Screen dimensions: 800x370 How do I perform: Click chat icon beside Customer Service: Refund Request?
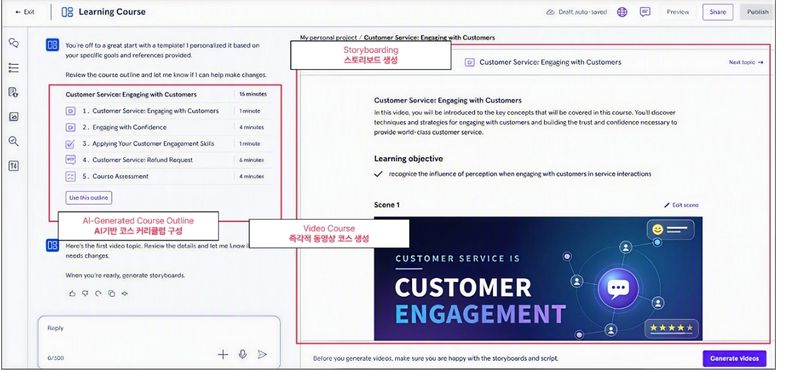(x=71, y=160)
